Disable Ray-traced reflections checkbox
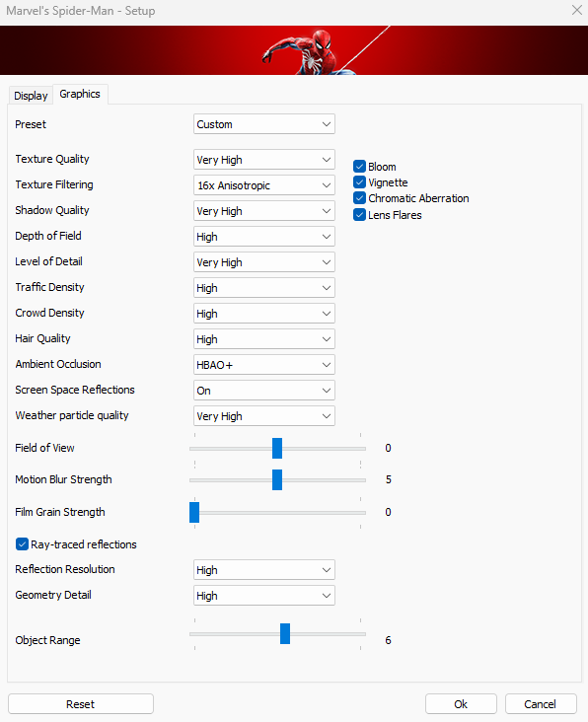The image size is (588, 722). pyautogui.click(x=22, y=544)
